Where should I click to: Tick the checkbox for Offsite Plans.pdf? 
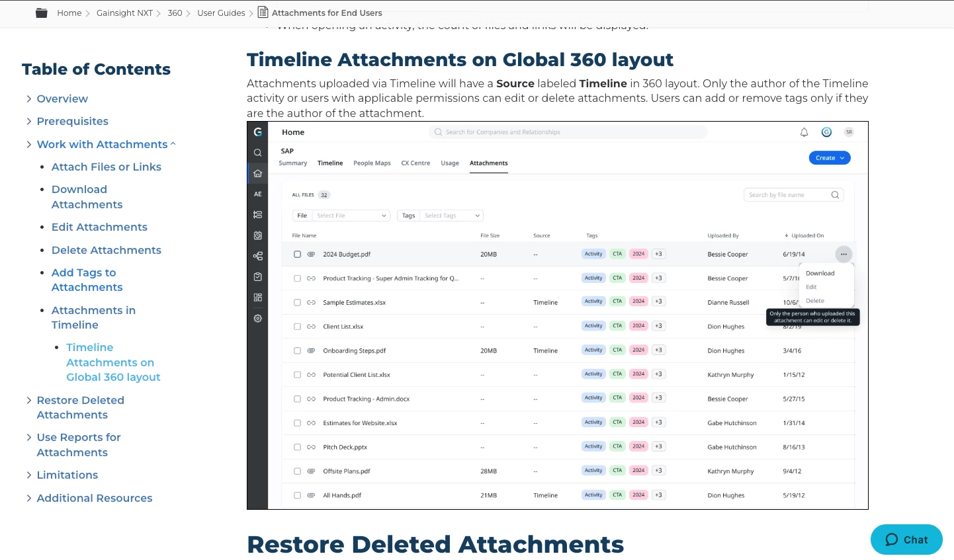pyautogui.click(x=298, y=471)
